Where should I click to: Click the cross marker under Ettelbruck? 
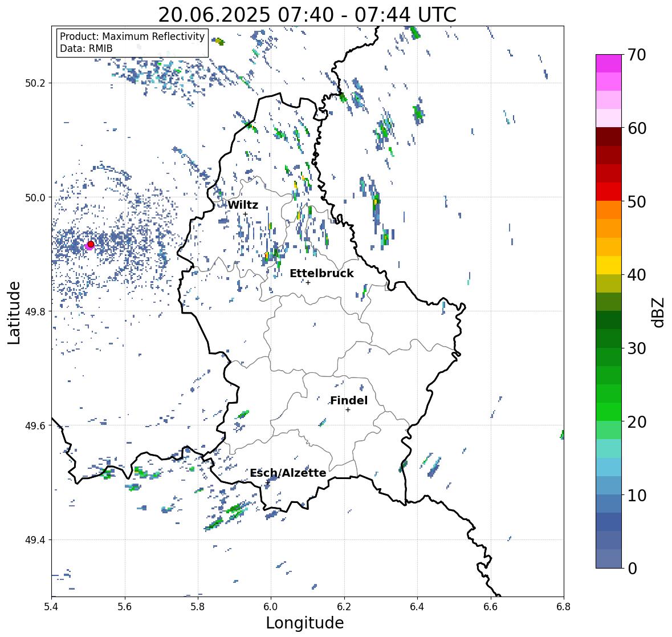coord(308,282)
